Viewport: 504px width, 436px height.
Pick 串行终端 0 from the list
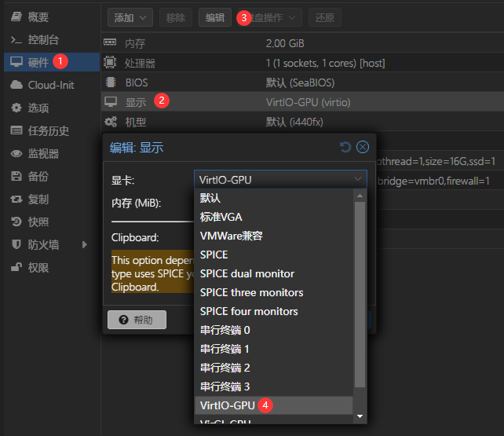click(225, 330)
